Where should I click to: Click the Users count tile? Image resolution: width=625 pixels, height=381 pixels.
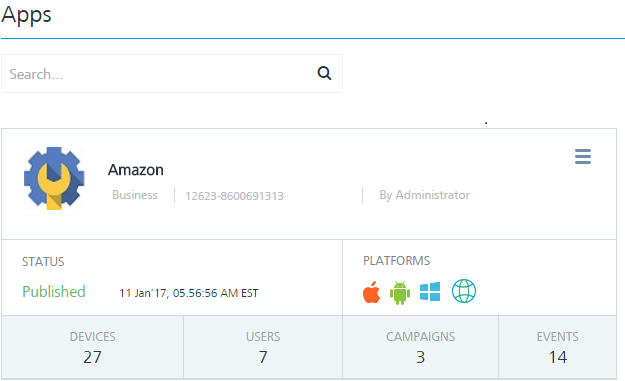click(263, 347)
